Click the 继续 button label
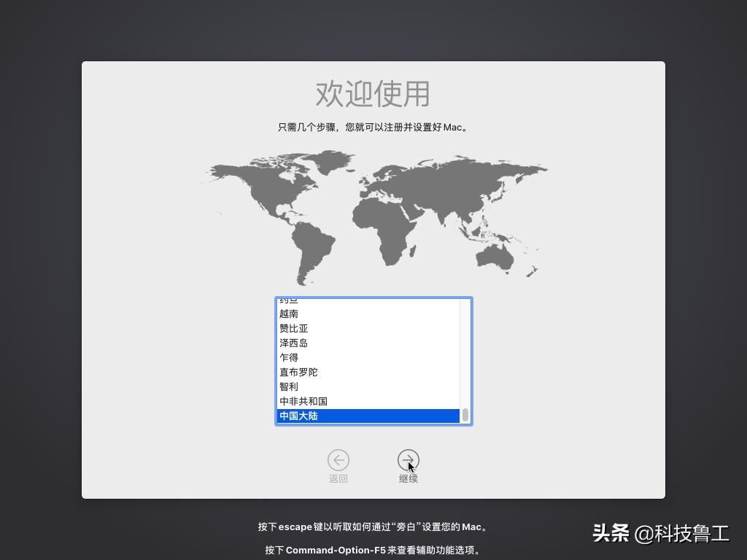 pos(409,478)
